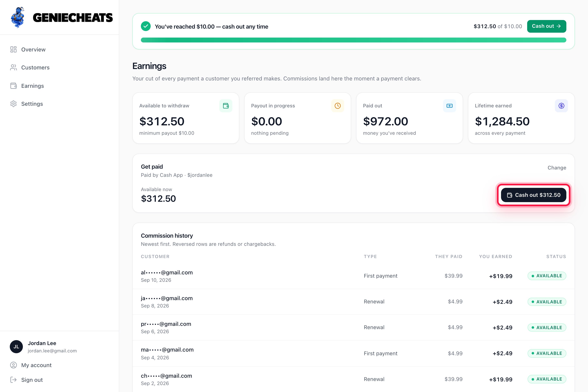Click the Sep 8, 2026 date
The width and height of the screenshot is (588, 392).
coord(155,306)
